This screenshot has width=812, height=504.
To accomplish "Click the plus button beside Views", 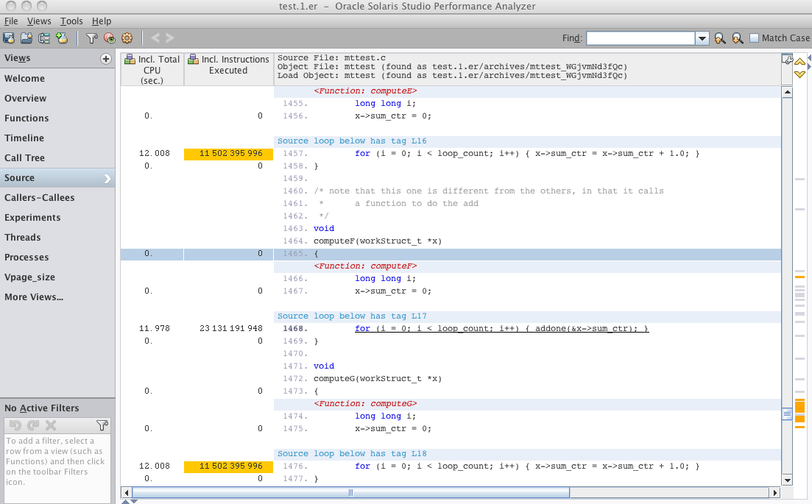I will 105,59.
